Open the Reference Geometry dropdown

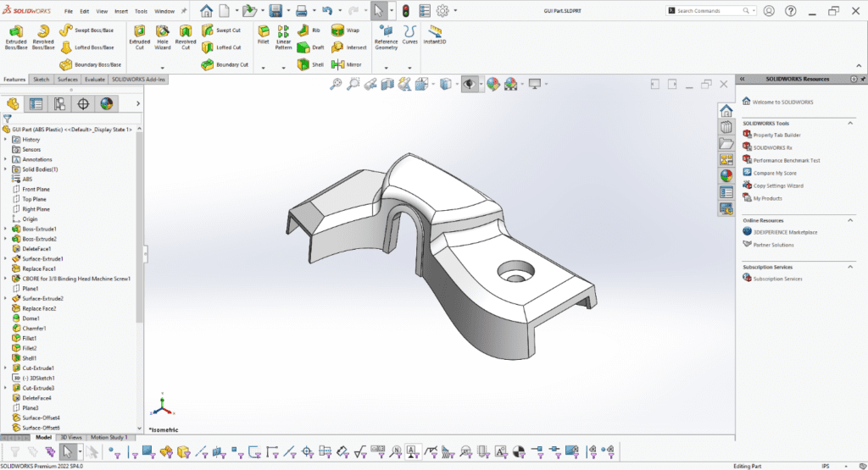click(386, 67)
